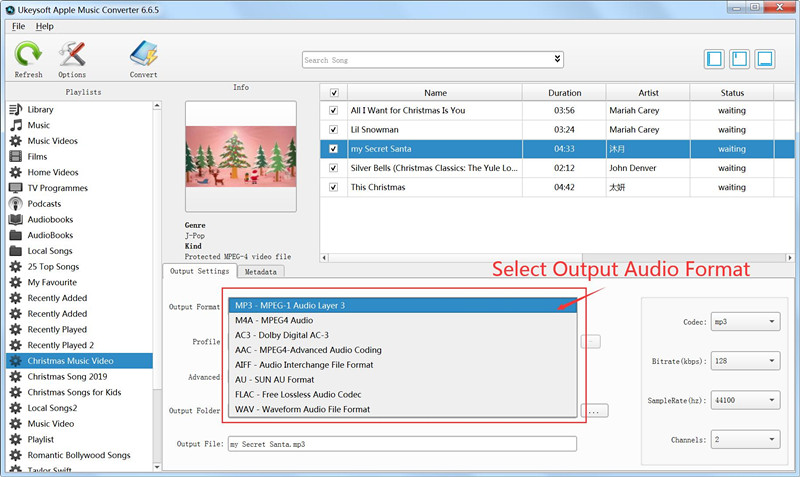Select the Playlist gear icon
The image size is (800, 477).
pos(16,439)
